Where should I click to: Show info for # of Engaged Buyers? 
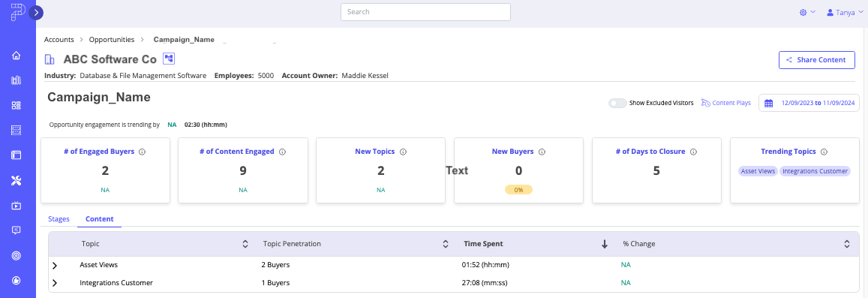point(143,152)
